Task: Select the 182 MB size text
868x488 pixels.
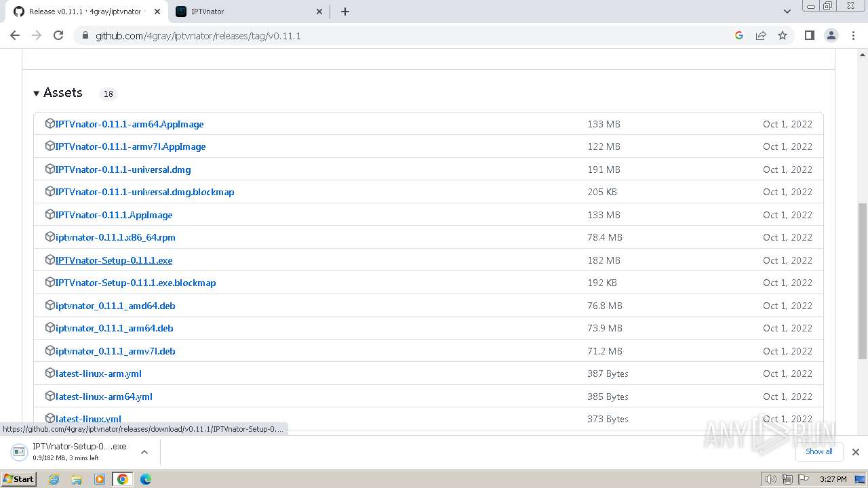Action: [x=604, y=260]
